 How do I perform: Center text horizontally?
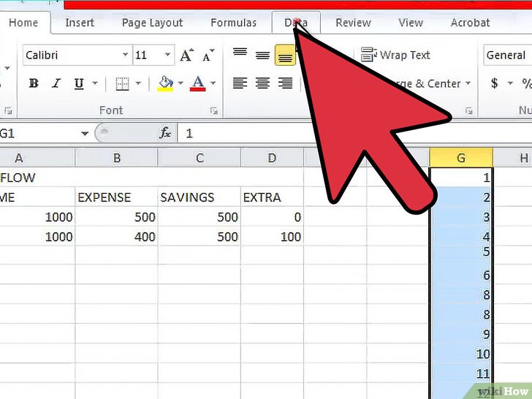[x=262, y=83]
